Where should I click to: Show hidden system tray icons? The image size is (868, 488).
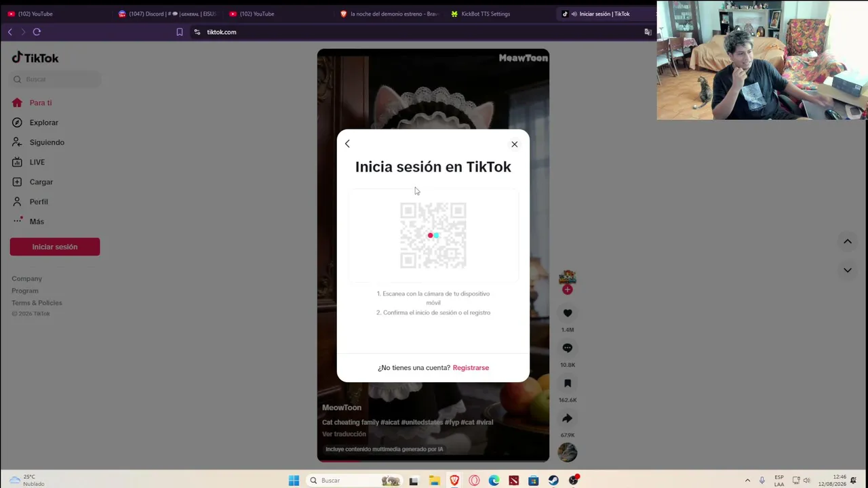tap(747, 481)
